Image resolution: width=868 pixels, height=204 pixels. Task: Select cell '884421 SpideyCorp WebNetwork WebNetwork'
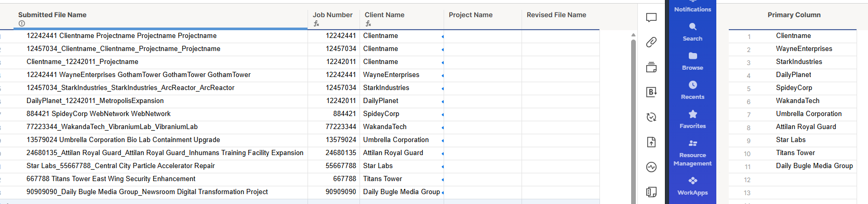point(161,114)
